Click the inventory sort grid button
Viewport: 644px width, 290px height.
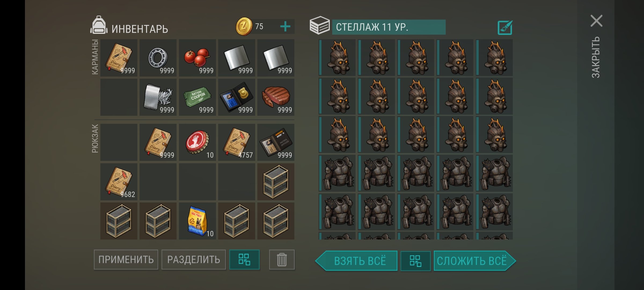pyautogui.click(x=244, y=260)
